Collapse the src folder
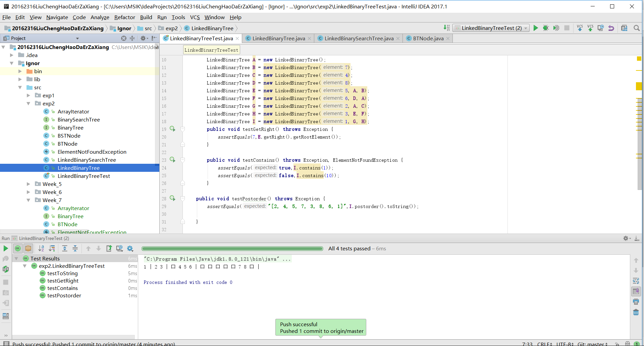The height and width of the screenshot is (346, 644). [20, 87]
